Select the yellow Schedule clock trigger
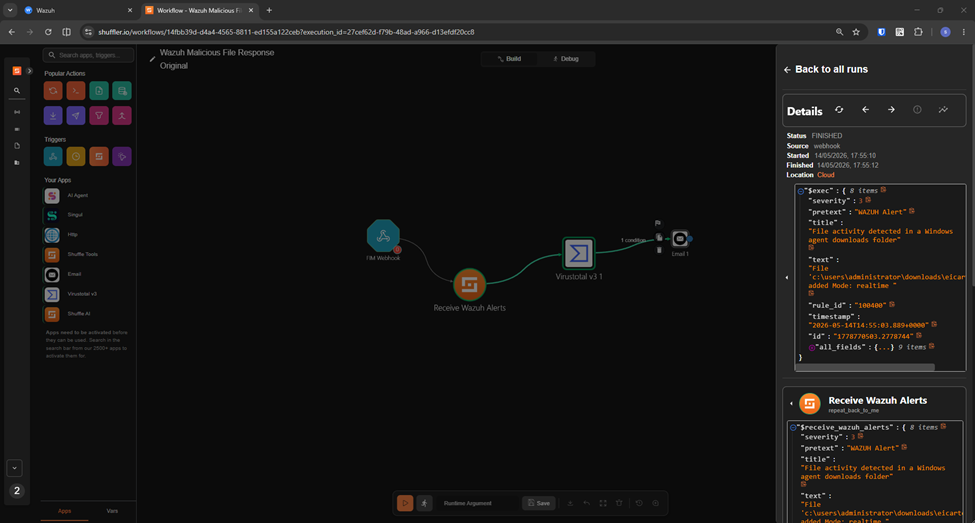Viewport: 975px width, 523px height. 76,157
